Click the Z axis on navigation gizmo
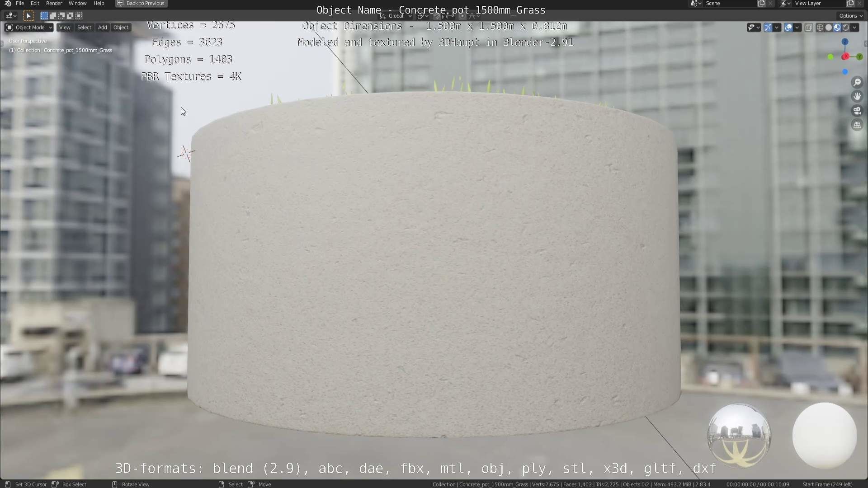Image resolution: width=868 pixels, height=488 pixels. [x=845, y=42]
